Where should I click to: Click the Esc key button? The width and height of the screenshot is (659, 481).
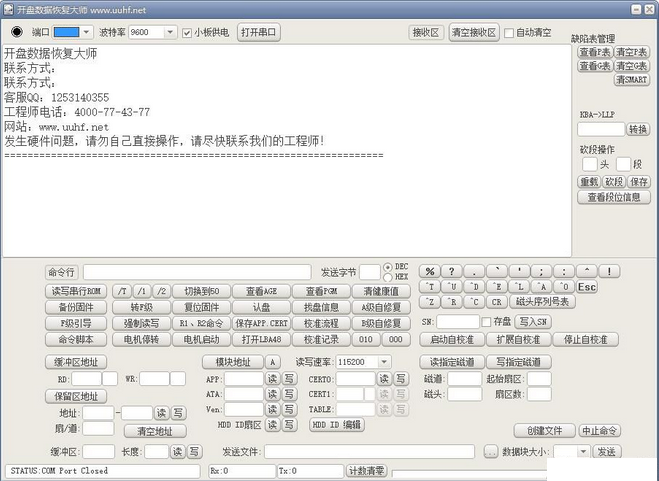[x=587, y=287]
